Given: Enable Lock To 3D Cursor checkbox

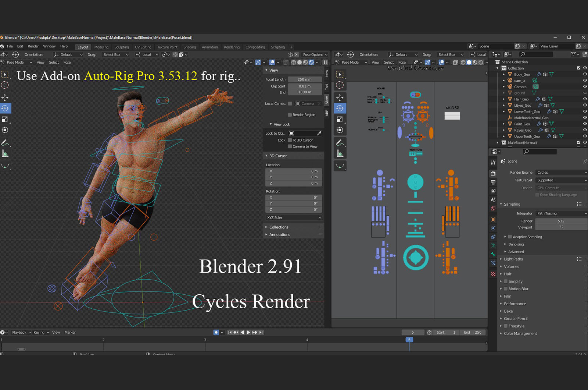Looking at the screenshot, I should click(x=290, y=140).
